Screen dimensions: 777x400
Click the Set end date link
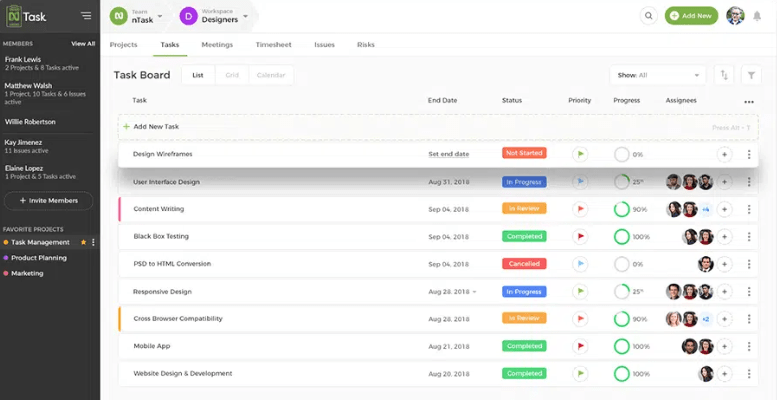click(448, 154)
